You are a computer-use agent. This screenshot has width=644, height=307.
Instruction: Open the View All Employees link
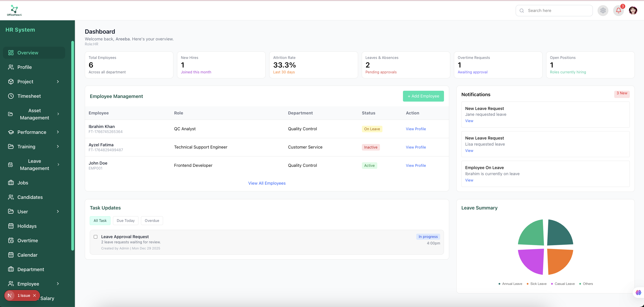tap(267, 183)
